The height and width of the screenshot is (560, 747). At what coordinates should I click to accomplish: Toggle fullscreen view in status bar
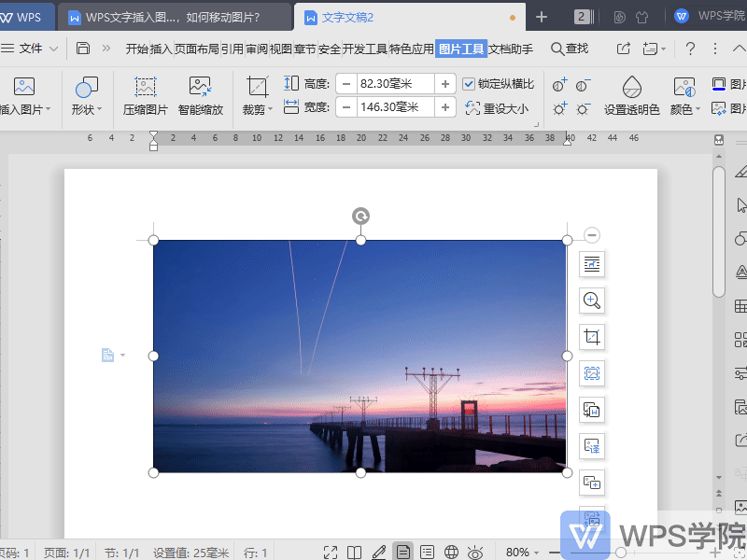pos(331,553)
